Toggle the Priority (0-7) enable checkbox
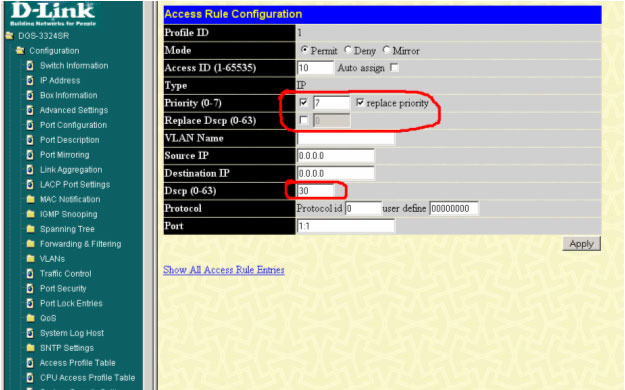Viewport: 625px width, 390px height. click(x=303, y=103)
